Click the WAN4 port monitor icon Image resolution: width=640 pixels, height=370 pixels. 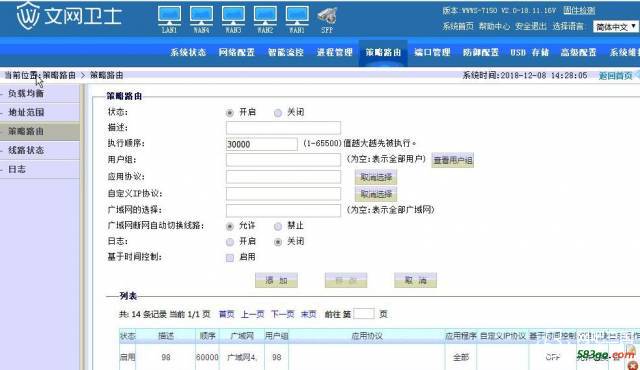click(201, 16)
